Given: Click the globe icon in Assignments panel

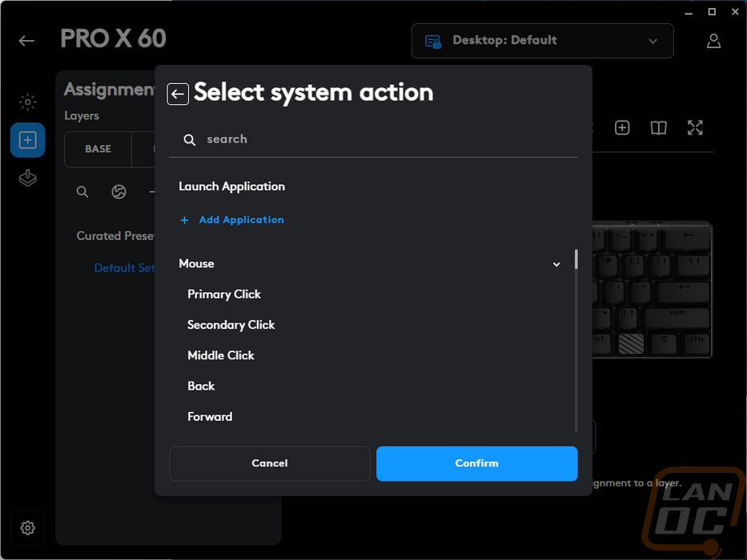Looking at the screenshot, I should point(118,192).
